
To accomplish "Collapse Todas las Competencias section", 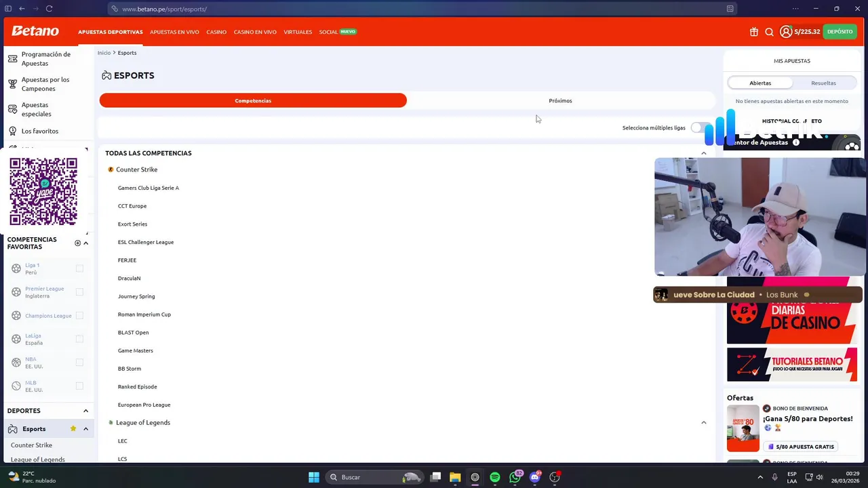I will pos(703,153).
